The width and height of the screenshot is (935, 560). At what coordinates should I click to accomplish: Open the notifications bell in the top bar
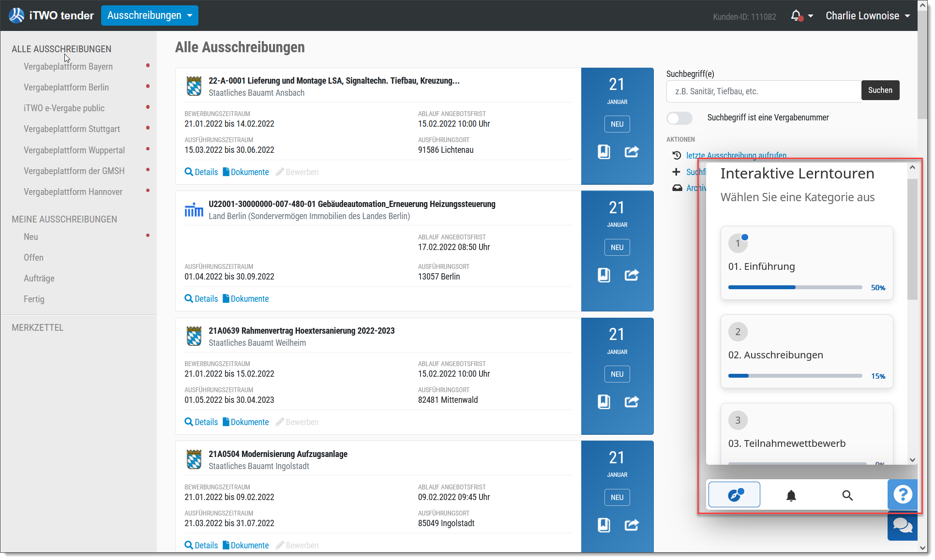pyautogui.click(x=796, y=16)
